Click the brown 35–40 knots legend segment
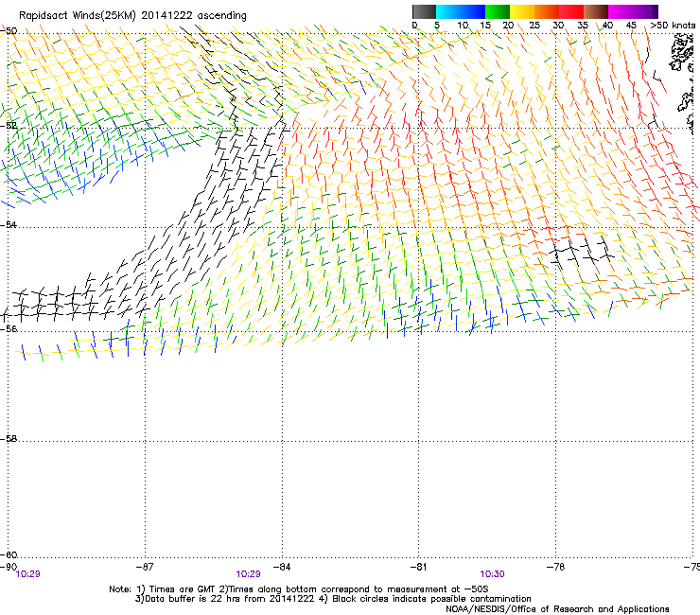700x615 pixels. pyautogui.click(x=596, y=11)
